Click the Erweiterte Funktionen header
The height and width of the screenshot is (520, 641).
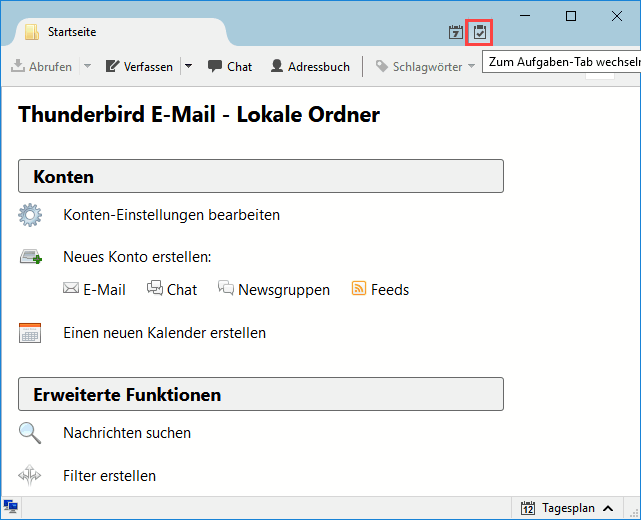(261, 394)
